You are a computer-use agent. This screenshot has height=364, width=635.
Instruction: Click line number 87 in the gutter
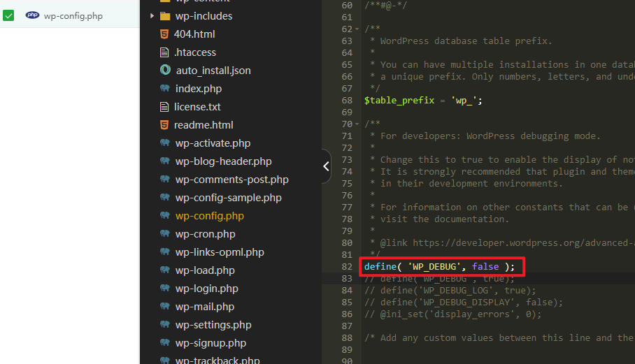pyautogui.click(x=347, y=326)
